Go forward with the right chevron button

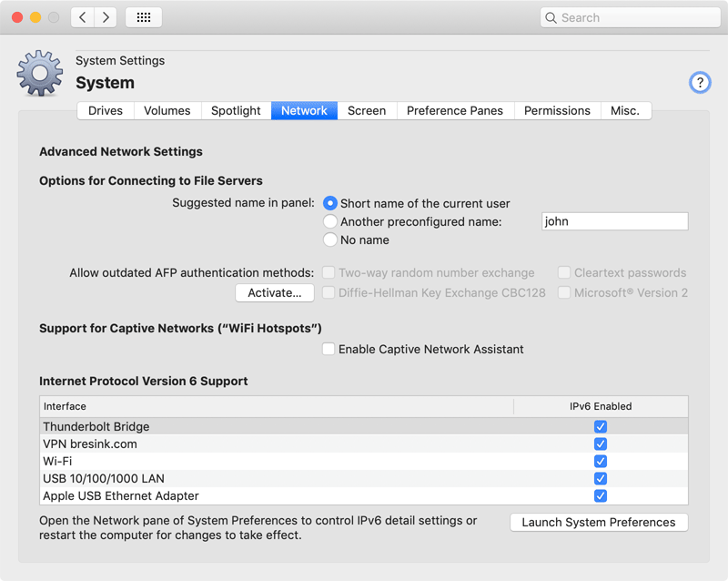(106, 17)
